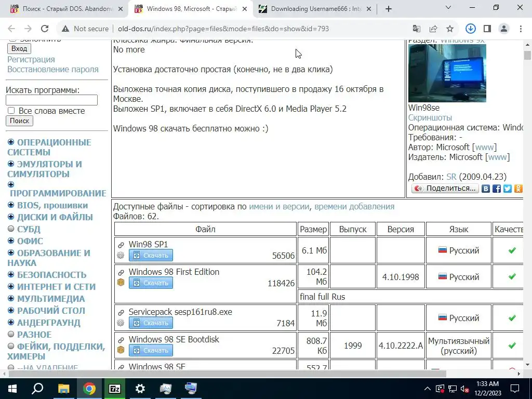Click the box icon under Windows 98 SE Bootdisk
532x399 pixels.
(x=121, y=350)
